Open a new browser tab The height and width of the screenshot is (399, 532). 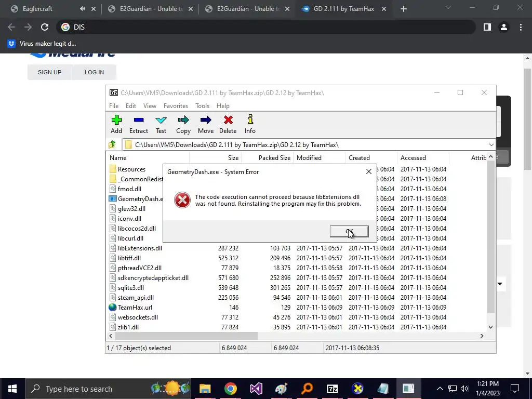[403, 9]
